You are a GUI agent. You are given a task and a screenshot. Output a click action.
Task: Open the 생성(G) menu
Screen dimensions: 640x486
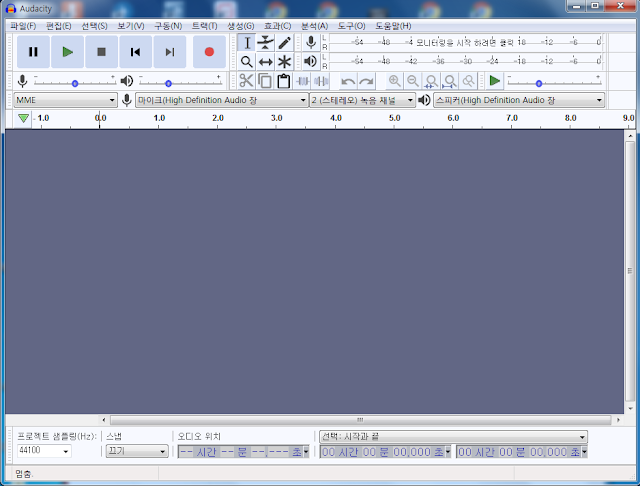241,26
